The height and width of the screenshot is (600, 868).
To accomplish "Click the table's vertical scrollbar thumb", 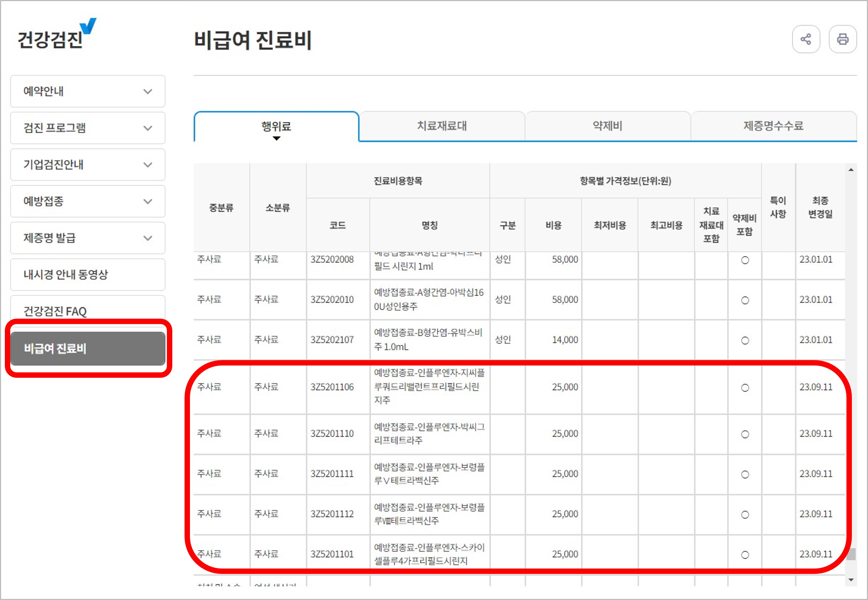I will [851, 554].
